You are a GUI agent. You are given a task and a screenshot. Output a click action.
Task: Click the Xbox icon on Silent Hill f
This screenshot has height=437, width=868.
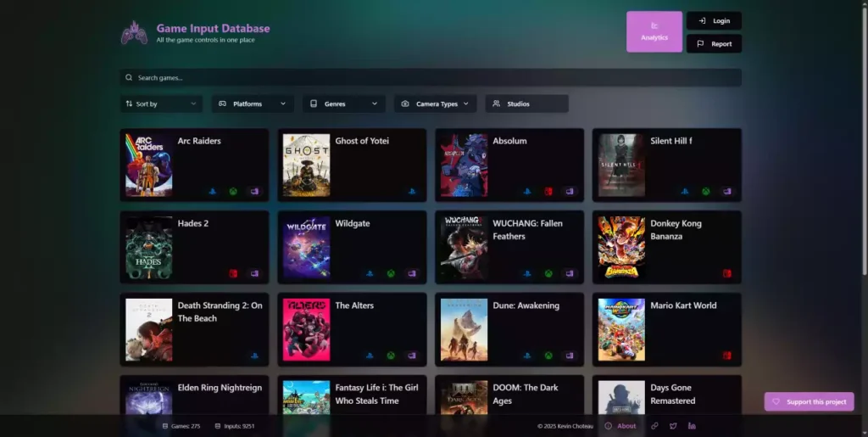pyautogui.click(x=706, y=192)
